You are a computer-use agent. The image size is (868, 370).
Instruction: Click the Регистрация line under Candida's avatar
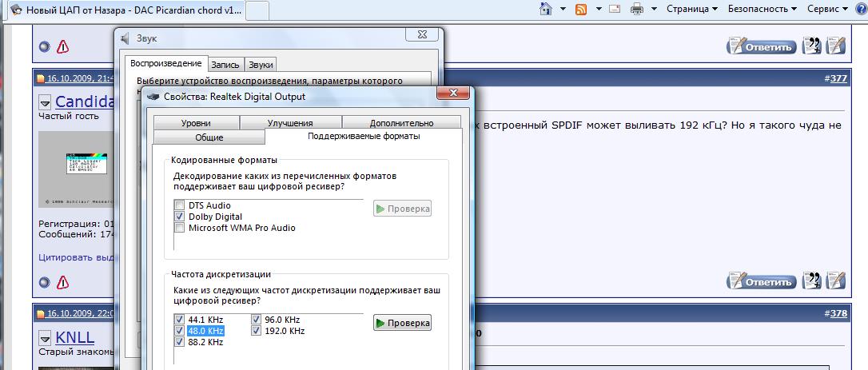(x=77, y=224)
